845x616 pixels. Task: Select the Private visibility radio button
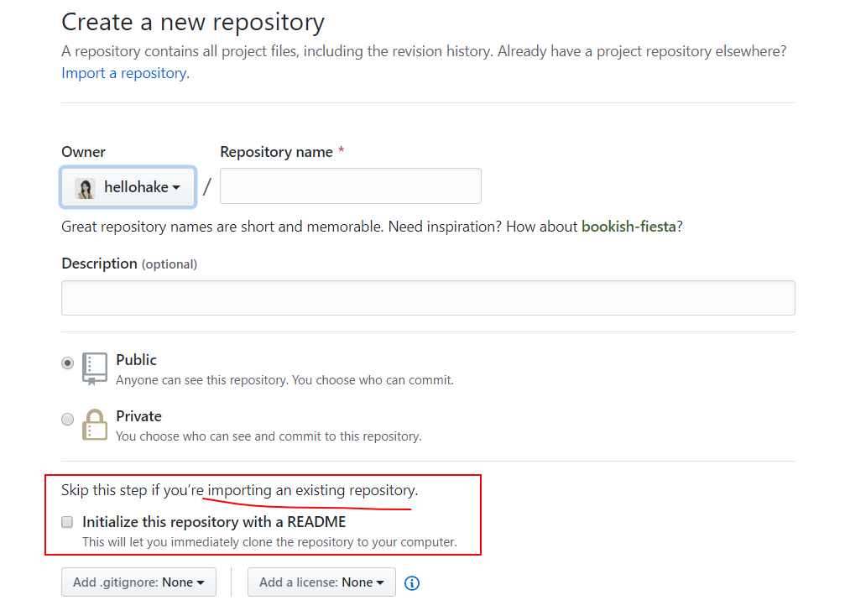[x=67, y=419]
